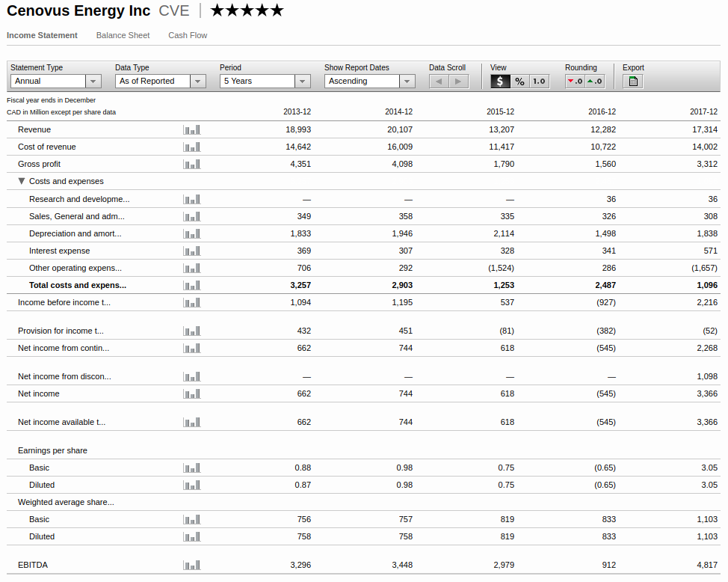Image resolution: width=728 pixels, height=582 pixels.
Task: Switch view to dollar values
Action: pyautogui.click(x=500, y=82)
